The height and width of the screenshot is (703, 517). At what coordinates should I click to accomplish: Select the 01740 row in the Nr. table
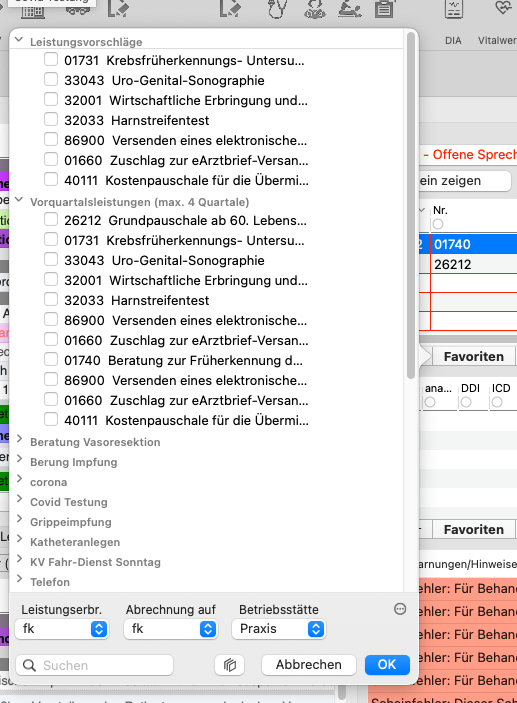pyautogui.click(x=474, y=244)
